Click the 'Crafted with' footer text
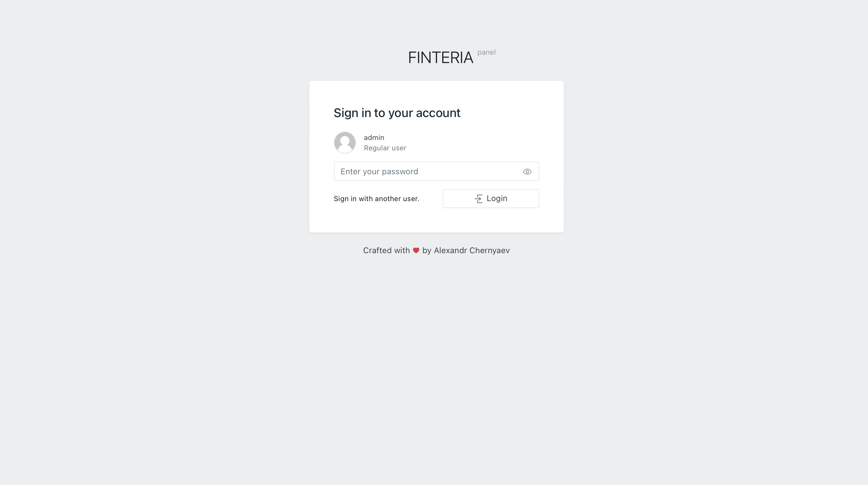This screenshot has width=868, height=485. tap(386, 250)
